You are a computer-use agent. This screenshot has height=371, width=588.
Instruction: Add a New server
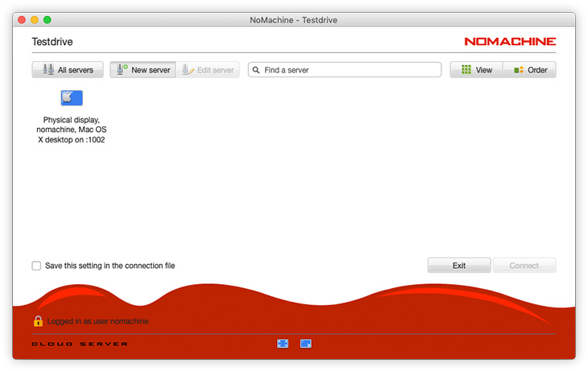[x=143, y=70]
